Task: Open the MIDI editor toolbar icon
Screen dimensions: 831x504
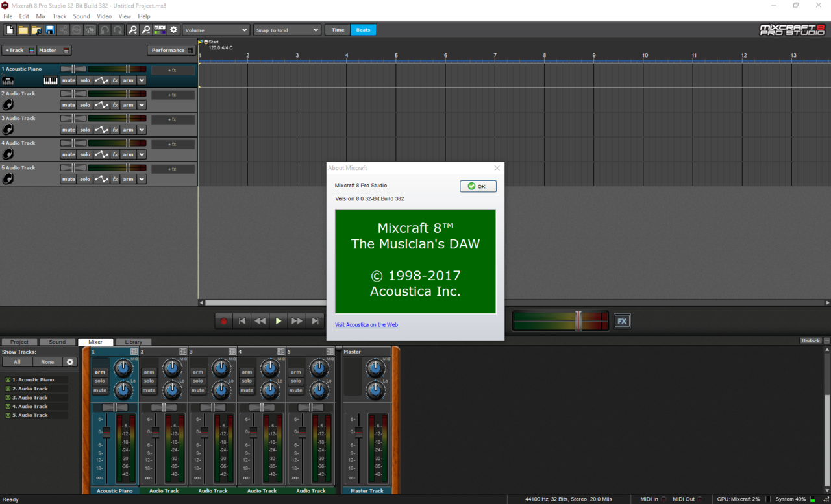Action: click(160, 30)
